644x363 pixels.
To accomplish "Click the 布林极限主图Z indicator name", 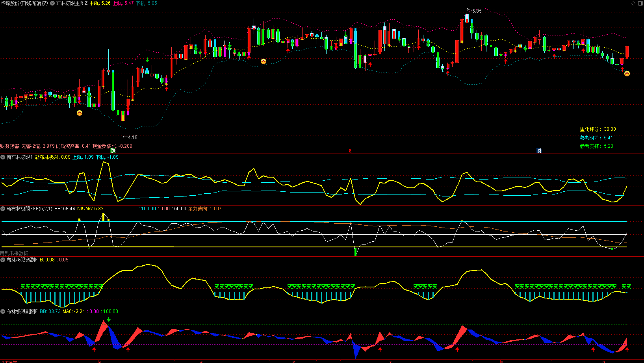I will point(72,3).
